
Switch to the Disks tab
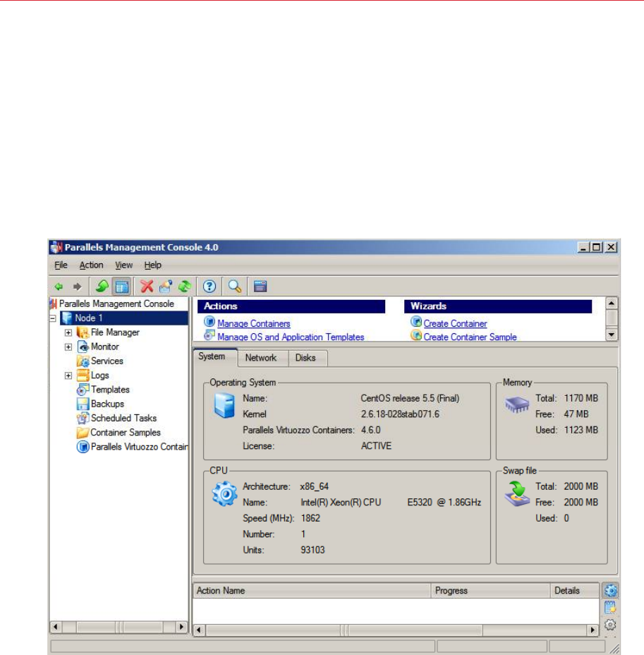tap(307, 358)
